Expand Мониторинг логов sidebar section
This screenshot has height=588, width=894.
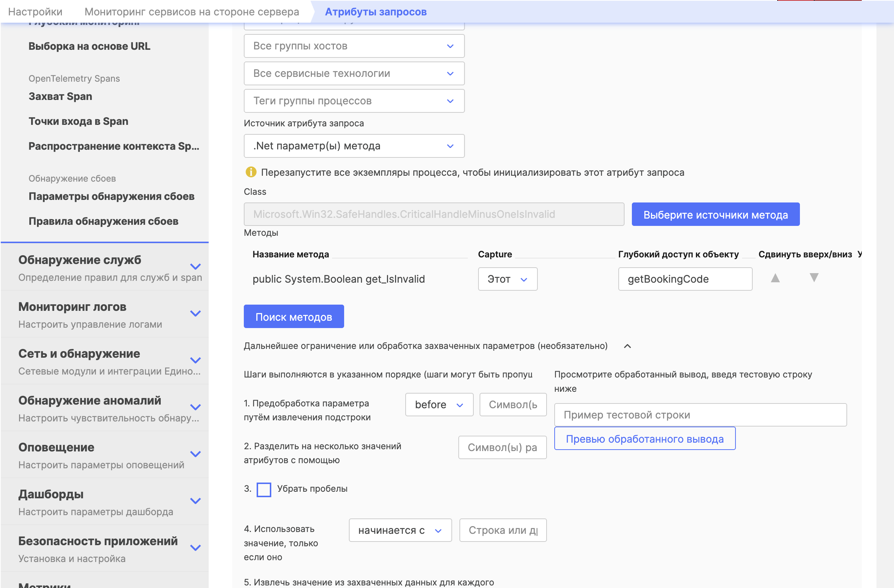[195, 314]
